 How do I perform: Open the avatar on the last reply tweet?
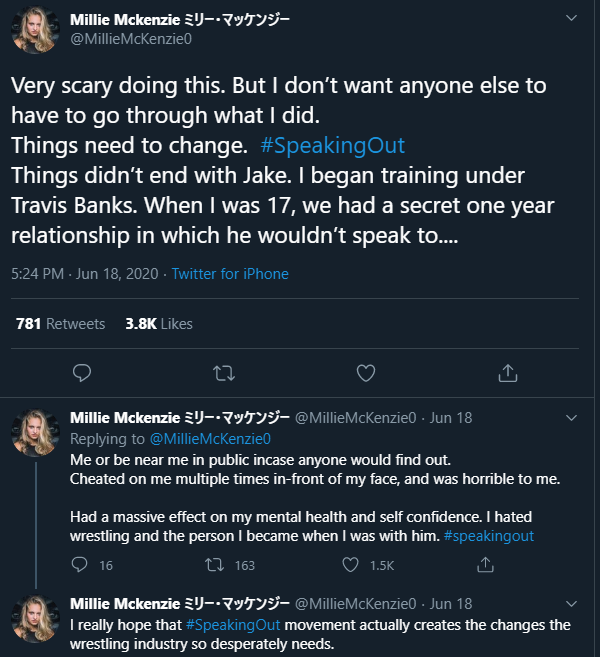click(x=36, y=618)
